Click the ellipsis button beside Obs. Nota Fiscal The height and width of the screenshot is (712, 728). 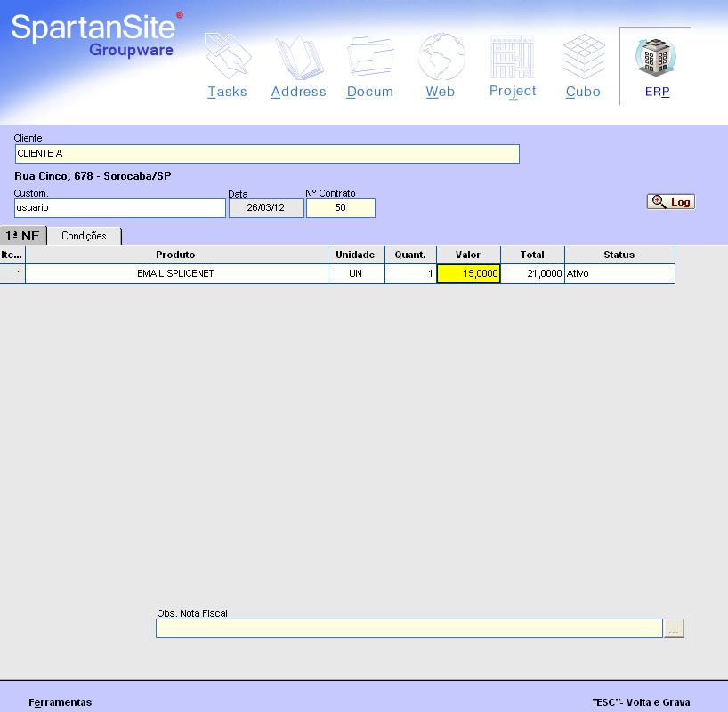[x=674, y=628]
